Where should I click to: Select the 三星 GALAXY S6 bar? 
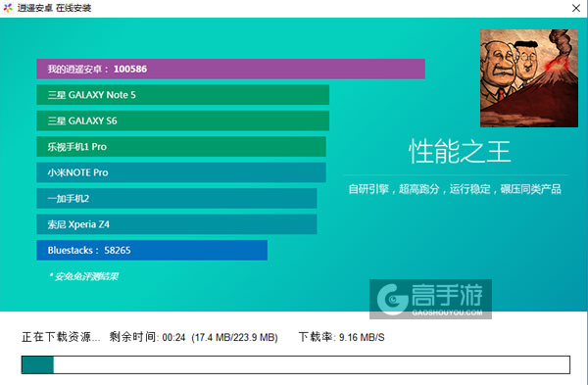(182, 120)
